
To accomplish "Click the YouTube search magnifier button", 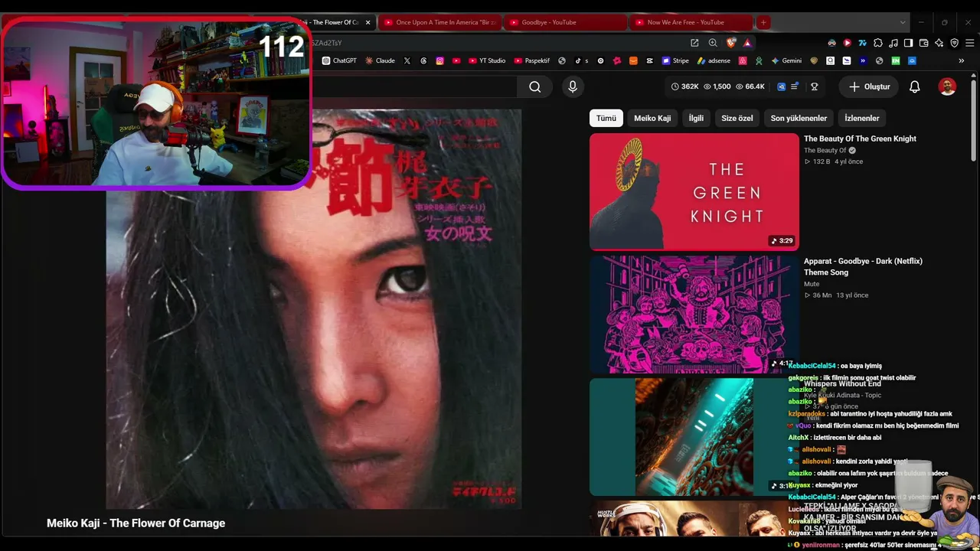I will (x=534, y=87).
